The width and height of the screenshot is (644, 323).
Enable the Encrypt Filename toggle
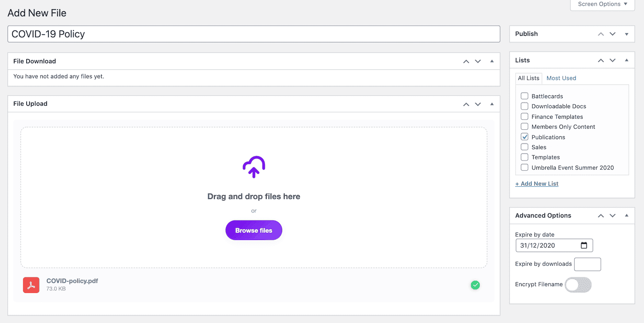(578, 285)
